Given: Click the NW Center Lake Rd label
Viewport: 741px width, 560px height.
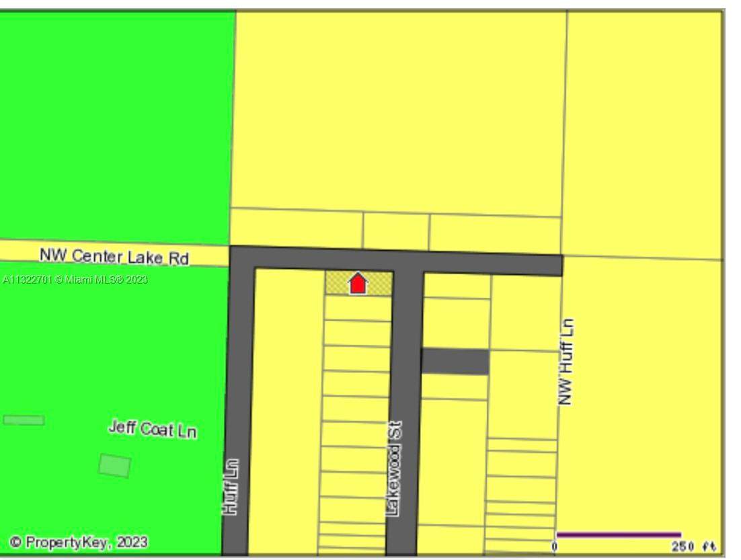Looking at the screenshot, I should (114, 256).
